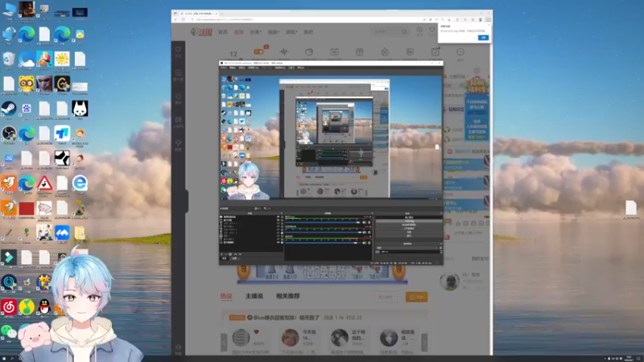Viewport: 644px width, 362px height.
Task: Click the search magnifier icon on Huya
Action: (x=404, y=31)
